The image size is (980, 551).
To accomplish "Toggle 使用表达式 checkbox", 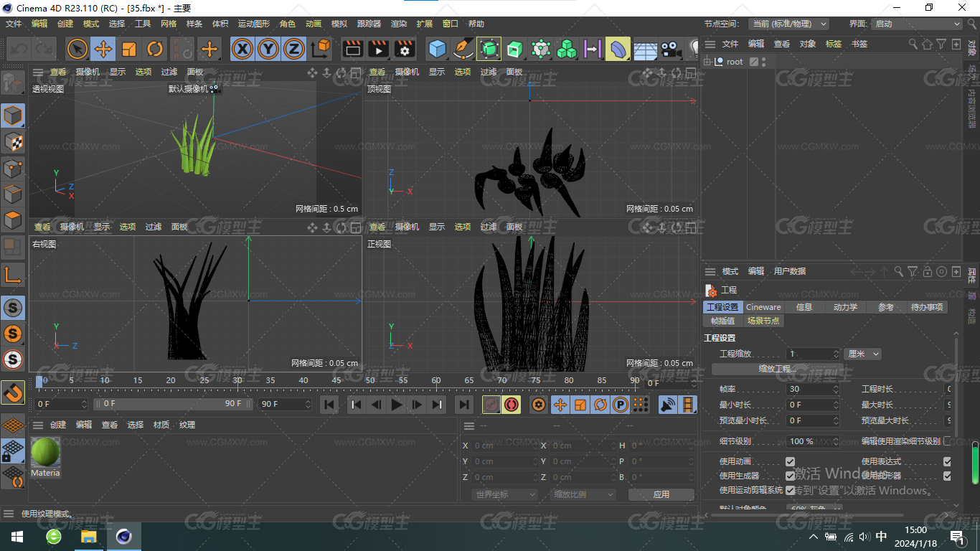I will click(x=947, y=462).
